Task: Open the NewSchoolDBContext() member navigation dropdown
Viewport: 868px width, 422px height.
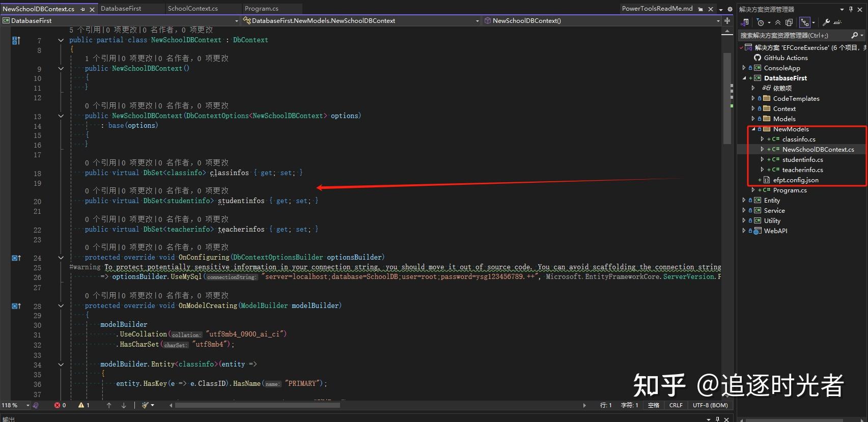Action: click(x=718, y=21)
